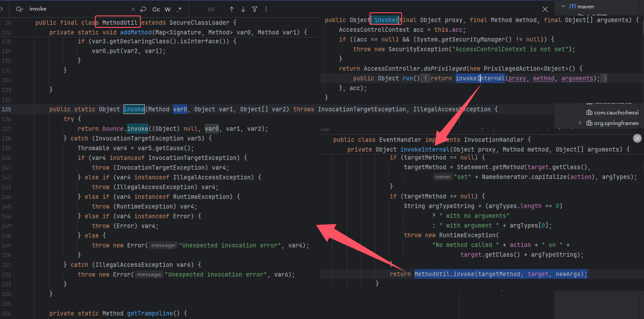Image resolution: width=644 pixels, height=319 pixels.
Task: Click line number 156 in gutter
Action: (8, 313)
